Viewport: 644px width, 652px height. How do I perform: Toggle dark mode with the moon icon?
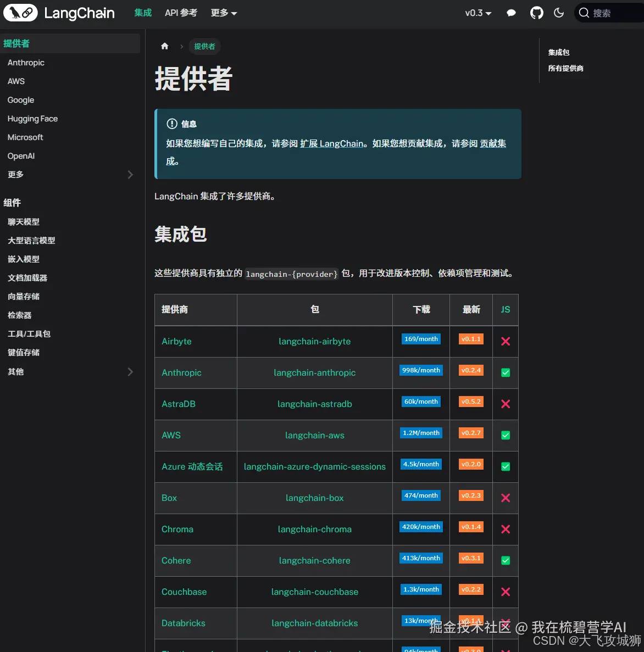tap(559, 13)
